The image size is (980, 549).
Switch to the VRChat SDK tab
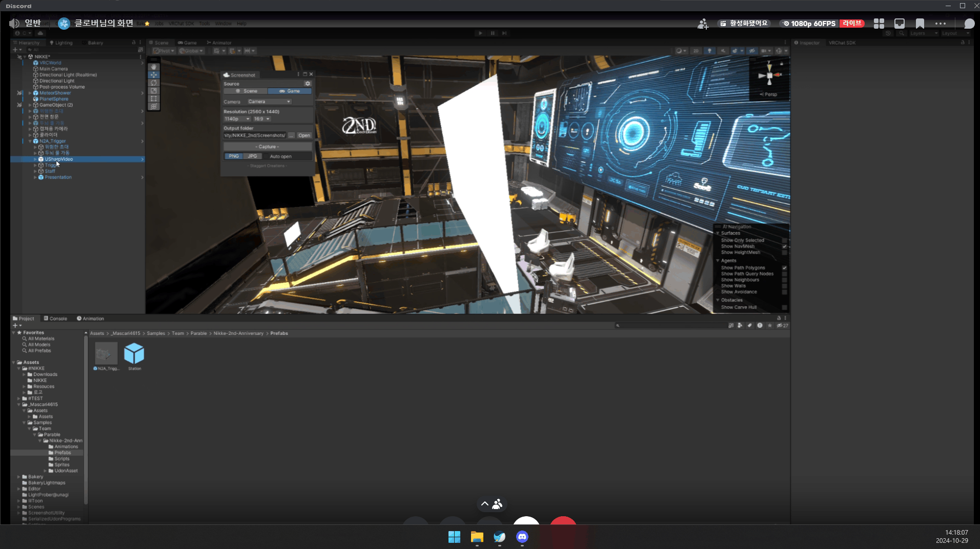[842, 43]
